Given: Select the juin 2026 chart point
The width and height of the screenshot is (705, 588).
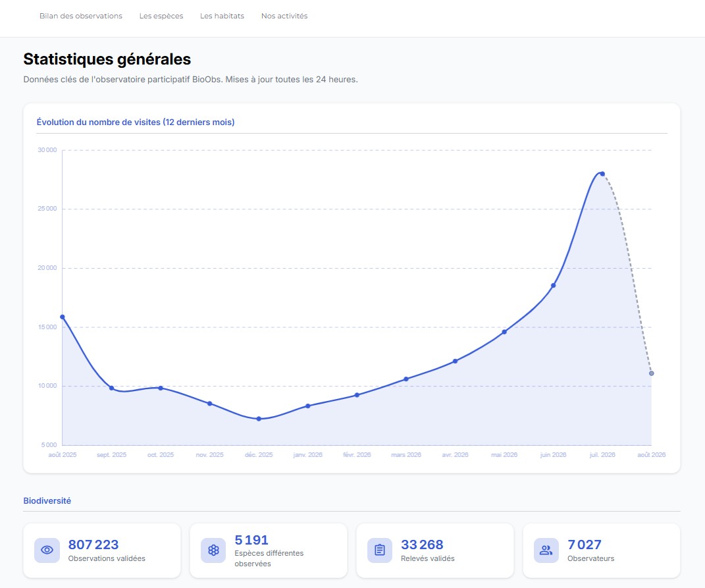Looking at the screenshot, I should (x=554, y=285).
